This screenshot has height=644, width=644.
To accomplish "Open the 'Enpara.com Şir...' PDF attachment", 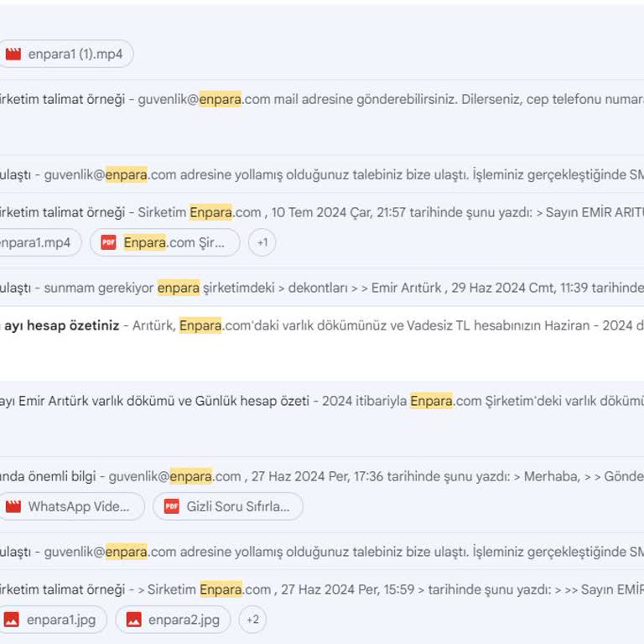I will point(165,242).
